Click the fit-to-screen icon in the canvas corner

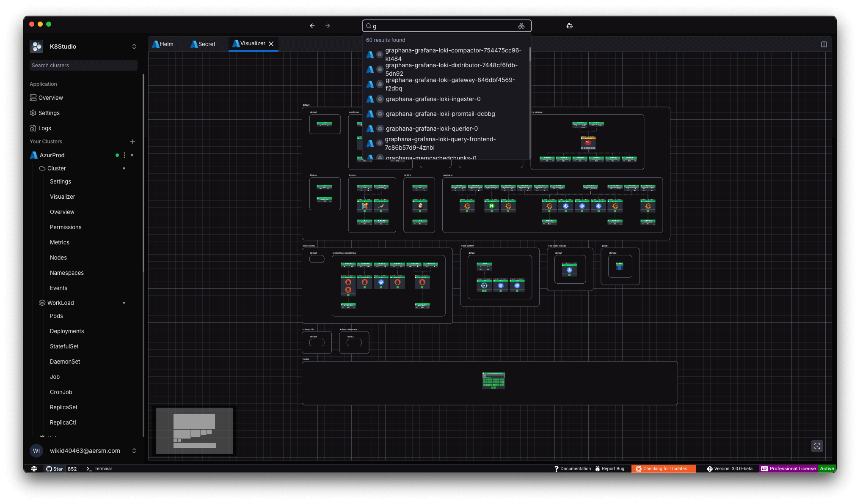[x=817, y=446]
